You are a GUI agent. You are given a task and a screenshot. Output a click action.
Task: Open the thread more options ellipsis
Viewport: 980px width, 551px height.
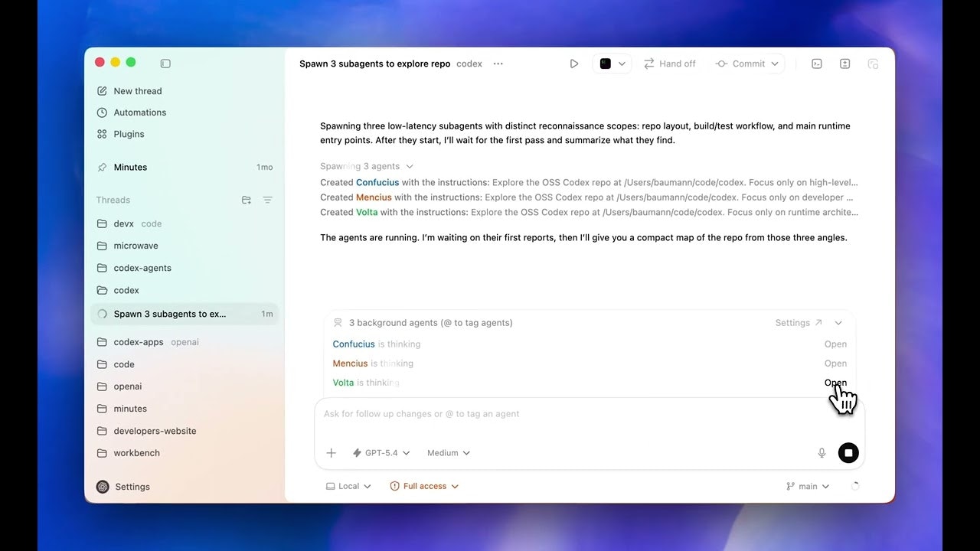point(498,64)
